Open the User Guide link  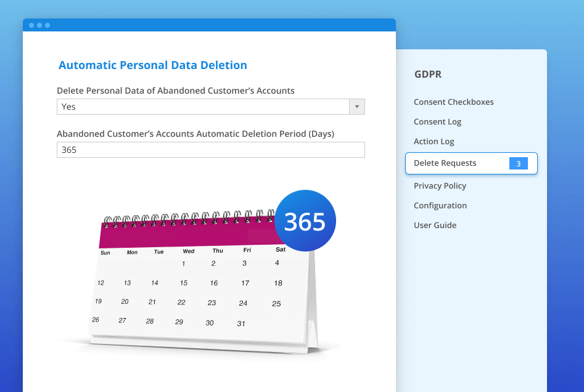click(x=435, y=225)
